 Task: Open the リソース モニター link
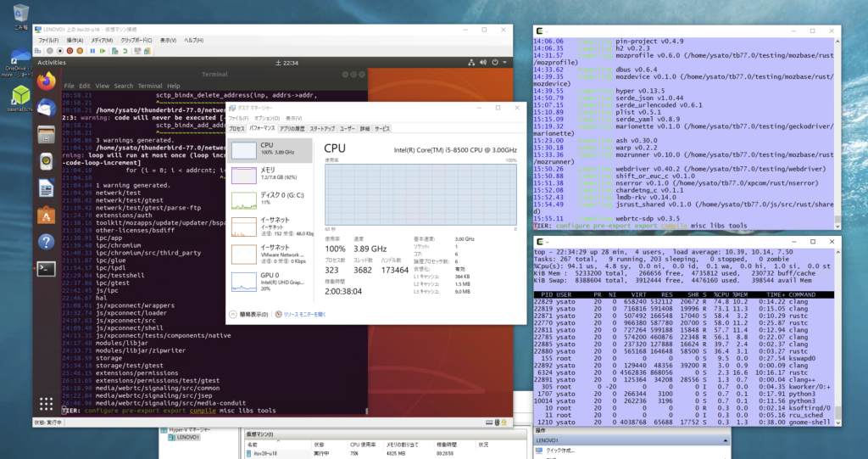[299, 314]
